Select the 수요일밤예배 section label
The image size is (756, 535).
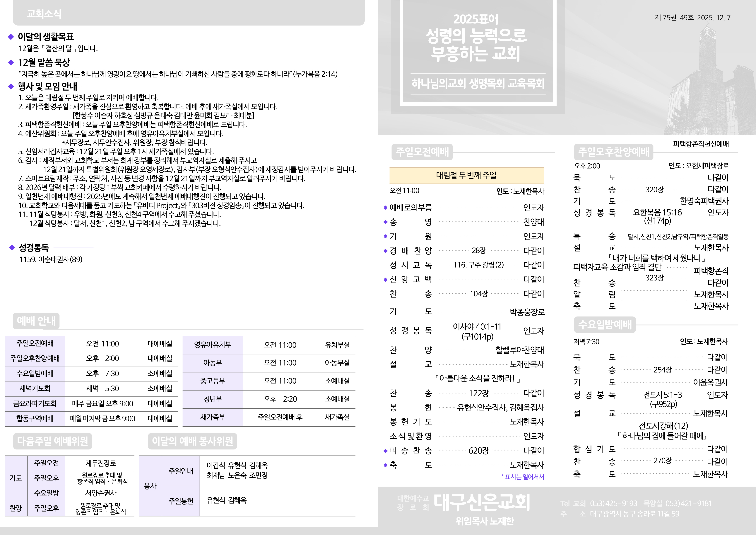tap(605, 325)
